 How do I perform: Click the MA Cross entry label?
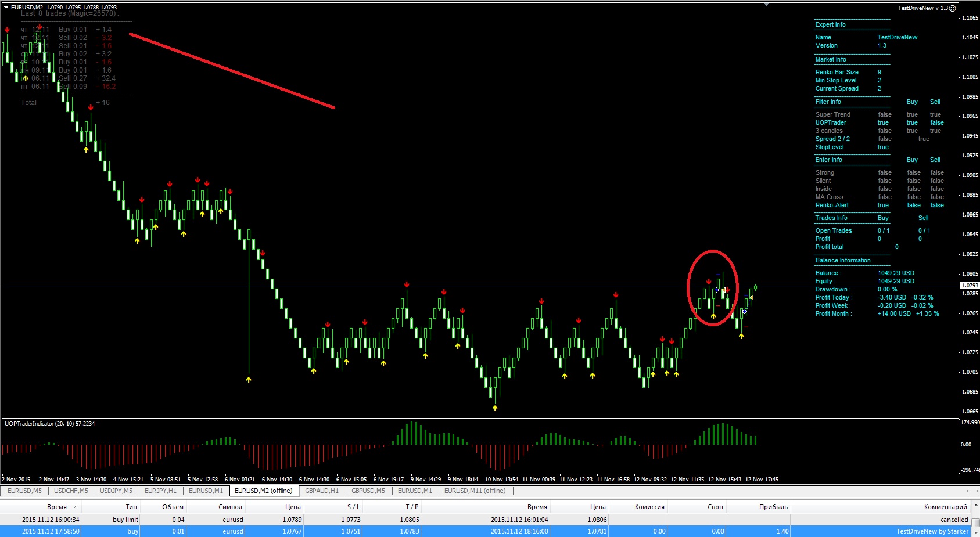point(829,197)
